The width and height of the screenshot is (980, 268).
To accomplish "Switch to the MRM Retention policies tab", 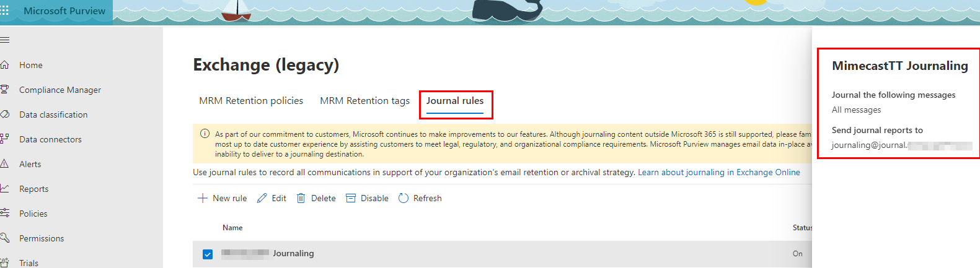I will (x=251, y=101).
